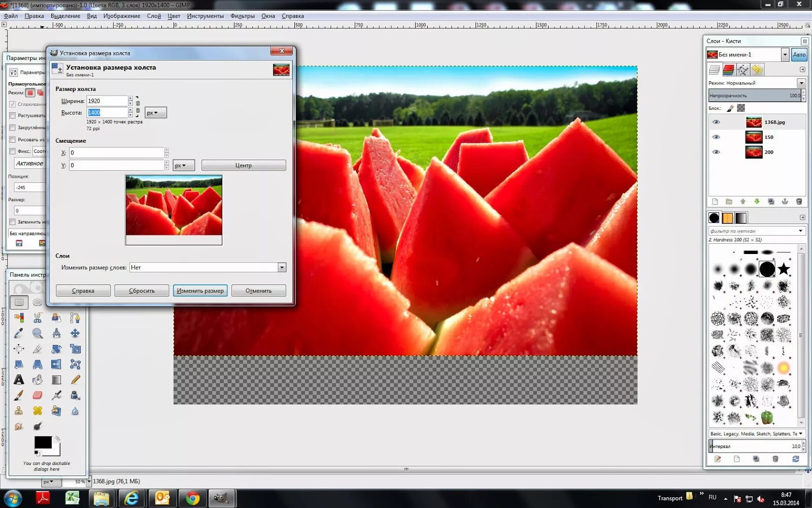Viewport: 812px width, 508px height.
Task: Select the Color Picker eyedropper tool
Action: click(x=19, y=334)
